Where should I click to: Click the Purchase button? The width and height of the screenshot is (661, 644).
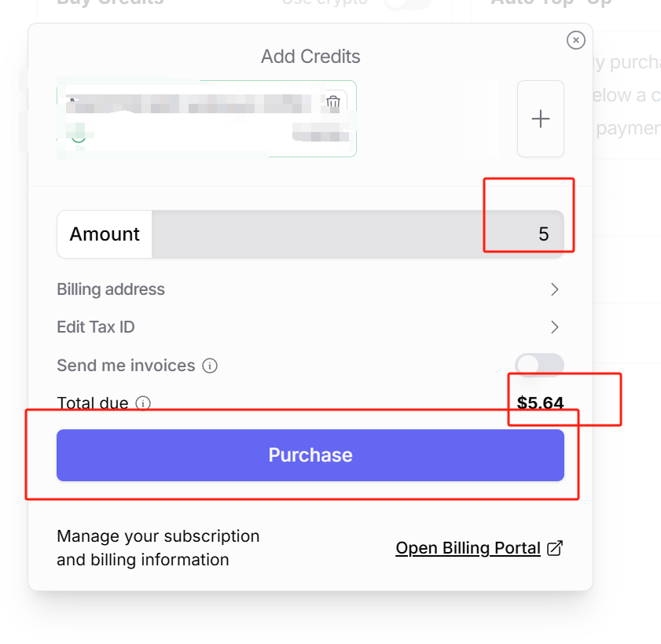[310, 455]
